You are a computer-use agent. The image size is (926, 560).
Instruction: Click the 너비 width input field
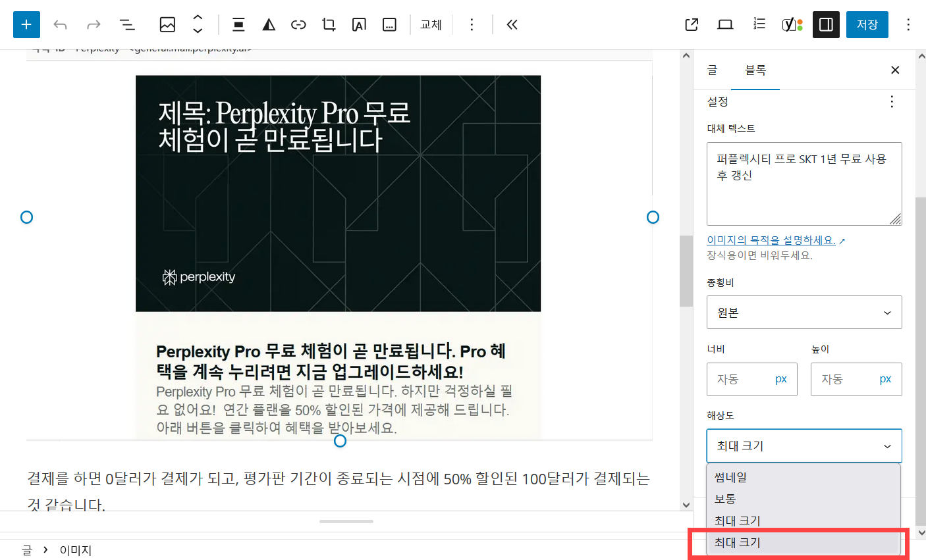[x=738, y=379]
